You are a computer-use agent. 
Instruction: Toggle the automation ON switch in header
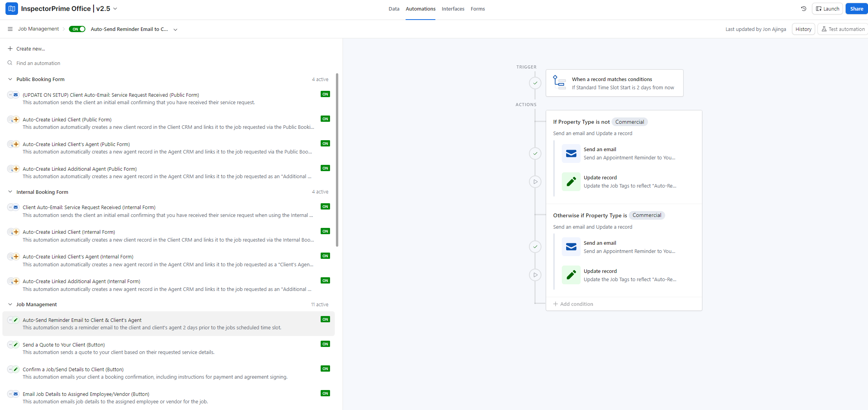pos(77,29)
